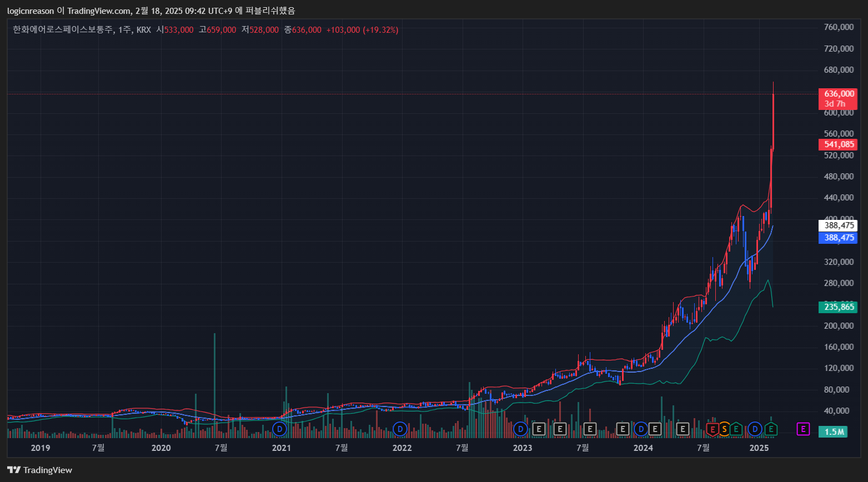Click the 2020 label on time axis
This screenshot has height=482, width=868.
[161, 448]
